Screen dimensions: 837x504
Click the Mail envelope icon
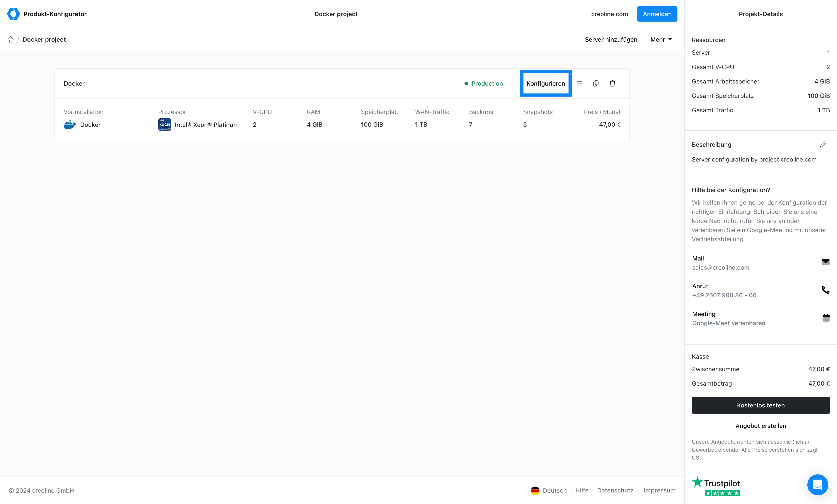[826, 262]
